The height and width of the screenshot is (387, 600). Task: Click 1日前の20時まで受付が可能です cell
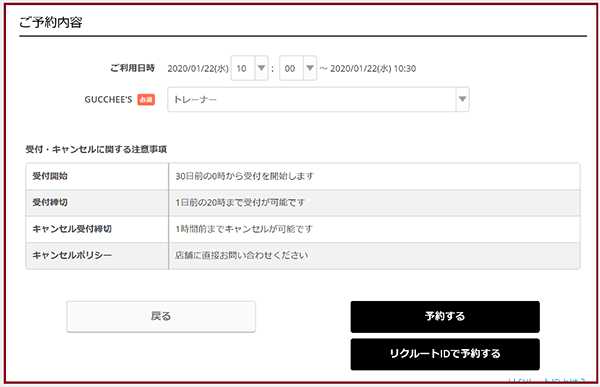[x=374, y=202]
